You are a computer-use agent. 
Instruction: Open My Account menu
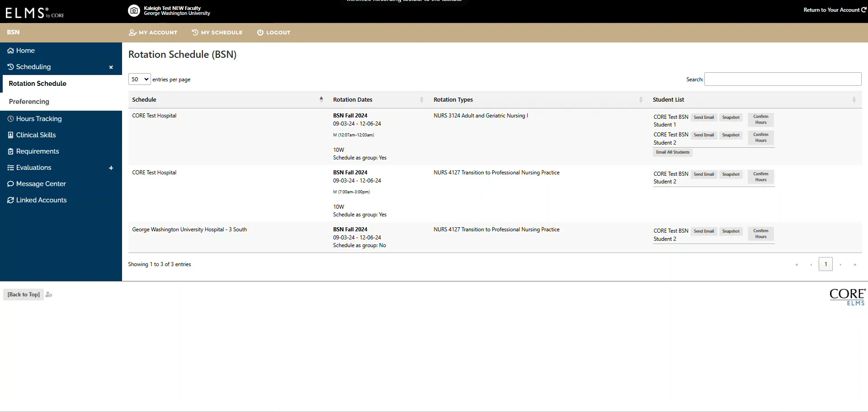[x=153, y=33]
